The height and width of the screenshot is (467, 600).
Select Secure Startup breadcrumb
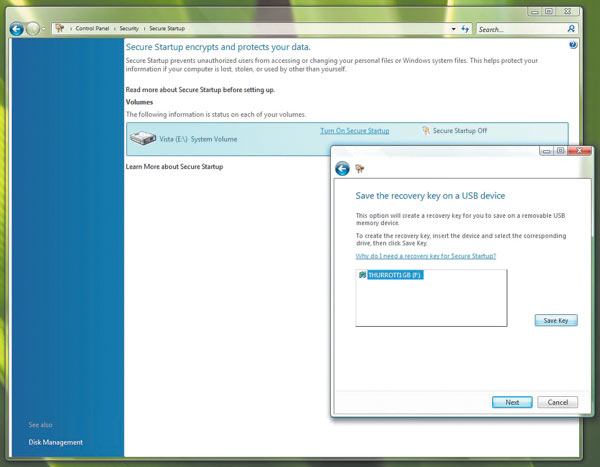pyautogui.click(x=167, y=28)
